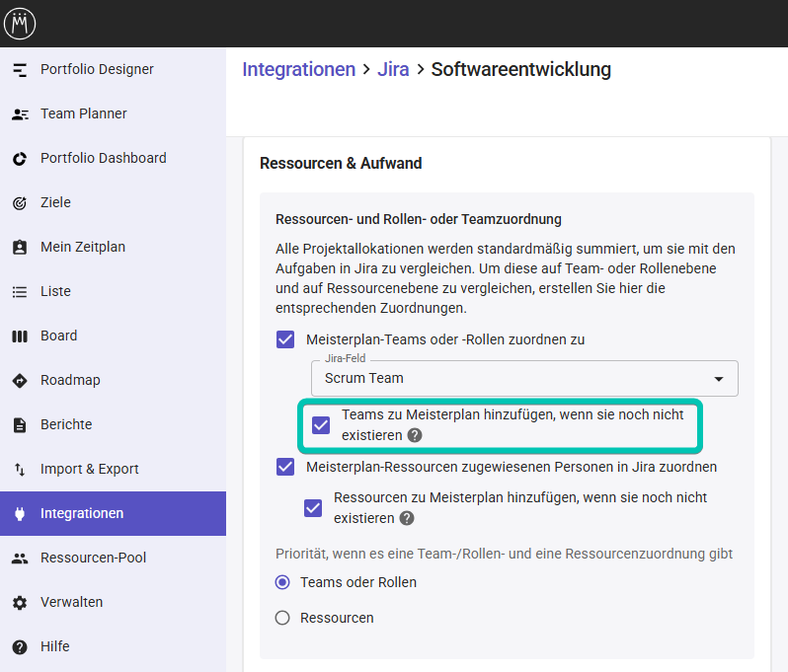This screenshot has width=788, height=672.
Task: Toggle Teams zu Meisterplan hinzufügen checkbox
Action: [321, 425]
